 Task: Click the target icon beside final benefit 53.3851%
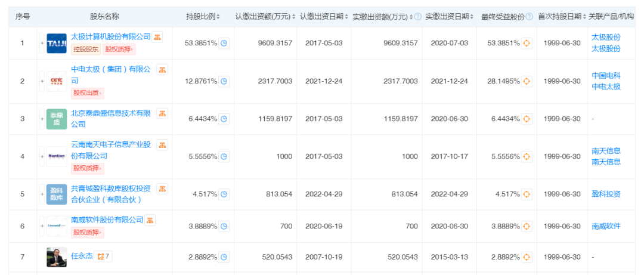[x=527, y=43]
